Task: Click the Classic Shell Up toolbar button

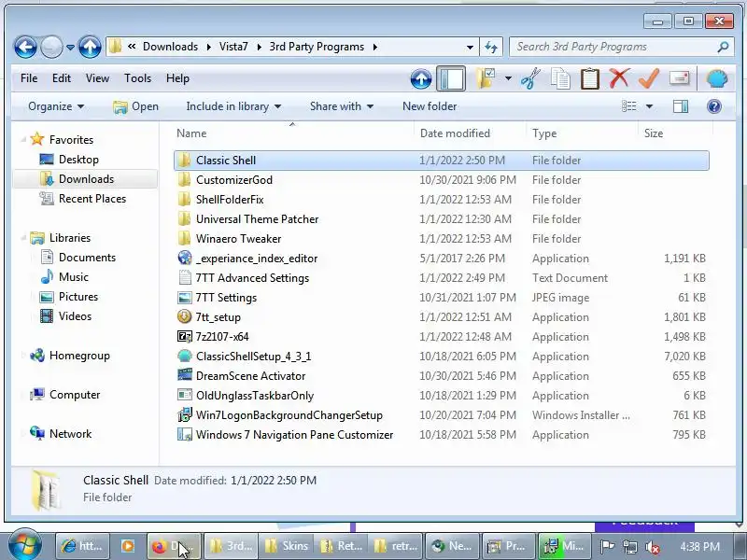Action: click(x=421, y=78)
